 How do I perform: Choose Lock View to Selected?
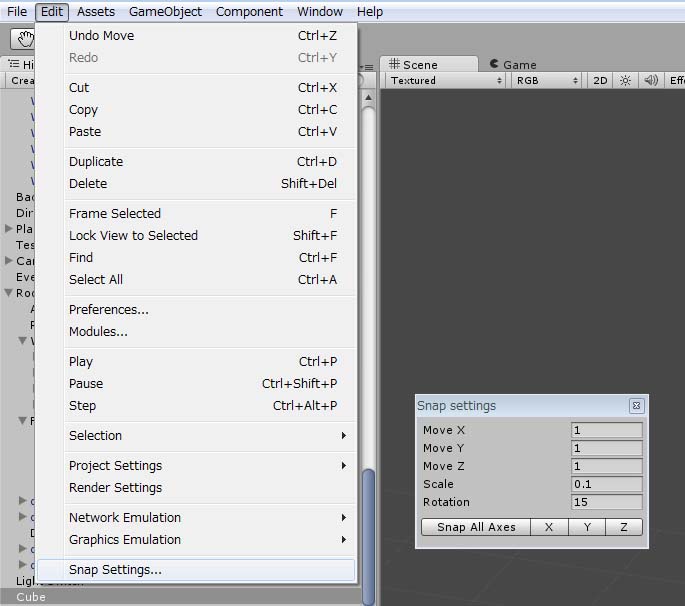197,235
